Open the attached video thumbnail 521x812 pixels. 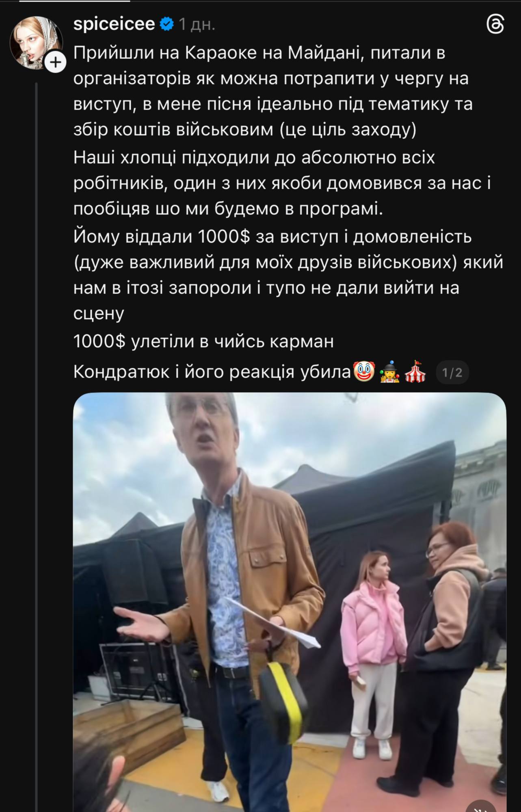point(290,602)
